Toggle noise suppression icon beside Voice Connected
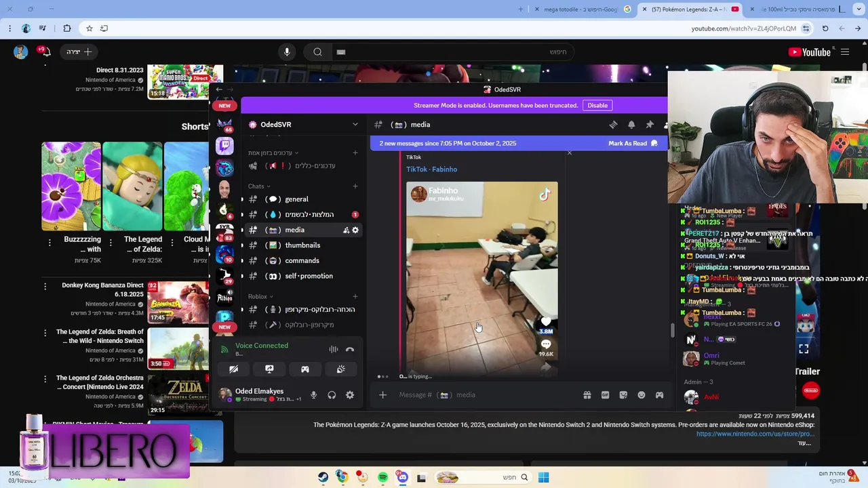This screenshot has height=488, width=868. coord(333,350)
